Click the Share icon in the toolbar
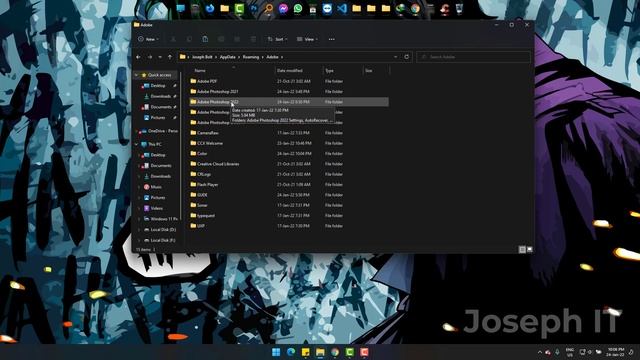This screenshot has width=640, height=360. click(x=237, y=39)
